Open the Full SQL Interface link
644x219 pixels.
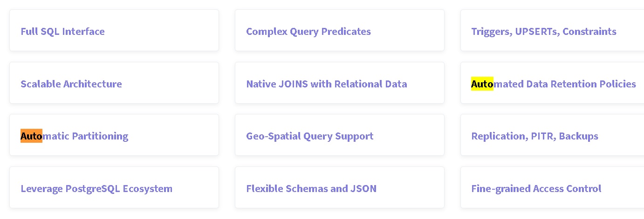62,32
